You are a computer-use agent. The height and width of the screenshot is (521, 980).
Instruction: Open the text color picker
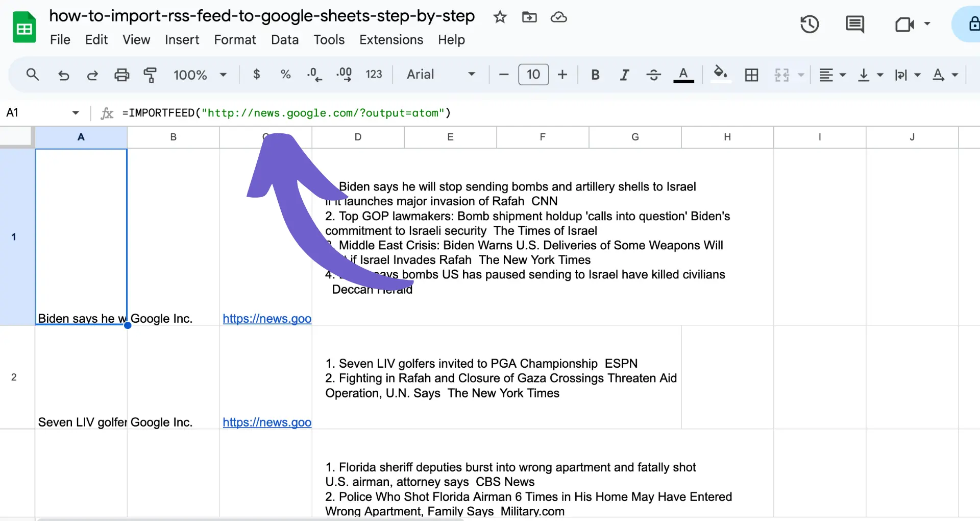683,75
